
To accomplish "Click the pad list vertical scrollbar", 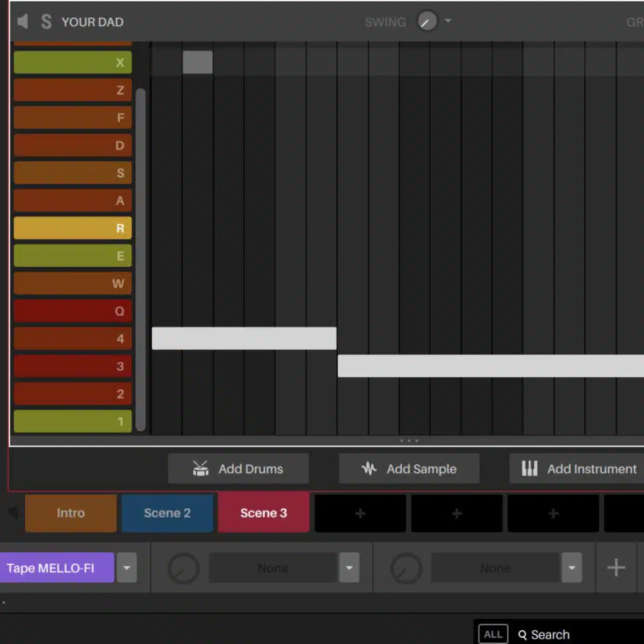I will (x=140, y=260).
